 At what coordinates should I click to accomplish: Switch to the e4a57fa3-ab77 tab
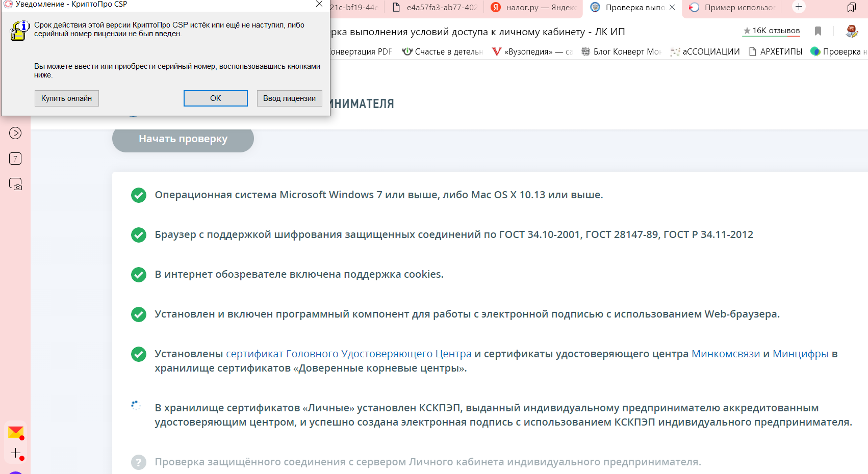435,8
